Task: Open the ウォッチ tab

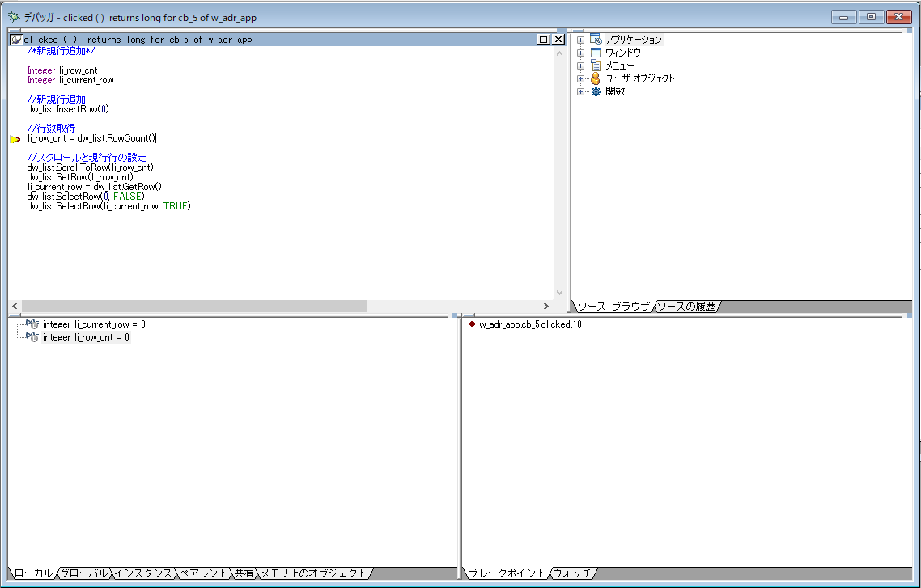Action: click(571, 573)
